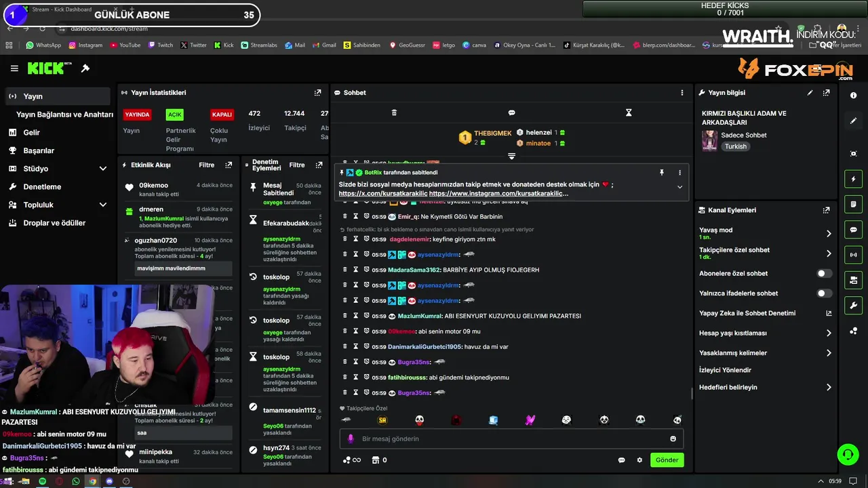This screenshot has height=488, width=868.
Task: Click İzleyici Yönlendir
Action: (725, 370)
